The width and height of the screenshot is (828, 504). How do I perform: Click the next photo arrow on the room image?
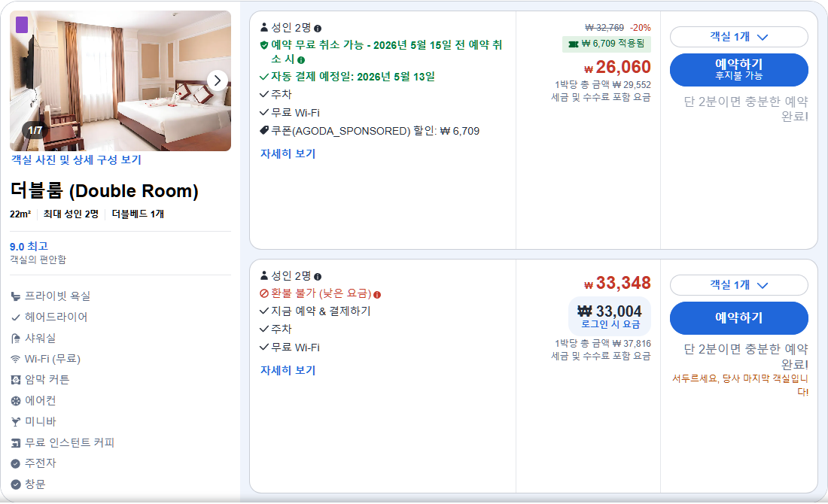[x=218, y=81]
